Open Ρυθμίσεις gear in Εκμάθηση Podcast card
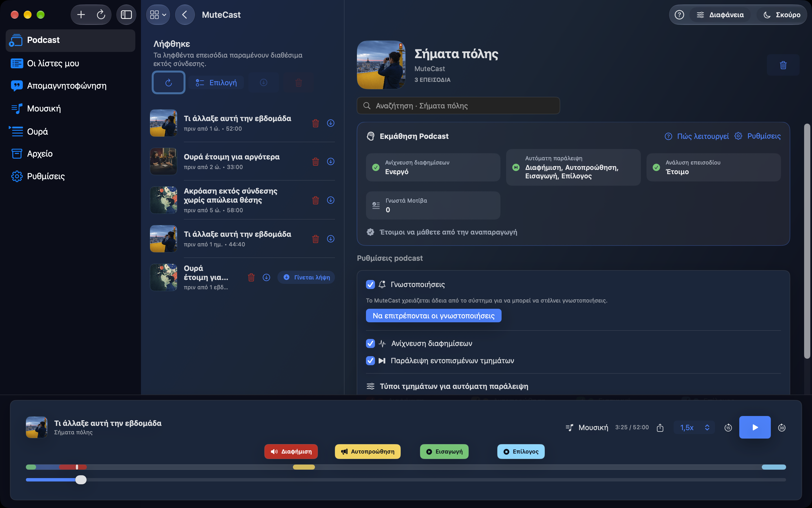This screenshot has width=812, height=508. (x=757, y=136)
